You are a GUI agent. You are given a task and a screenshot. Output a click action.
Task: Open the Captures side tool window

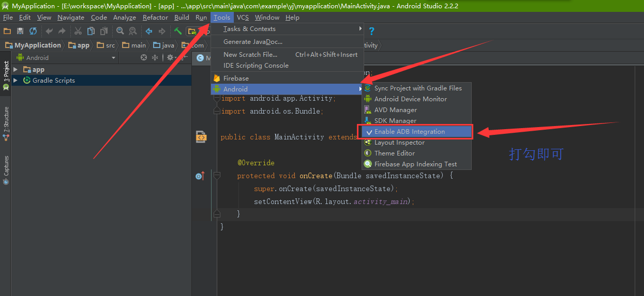(x=6, y=170)
